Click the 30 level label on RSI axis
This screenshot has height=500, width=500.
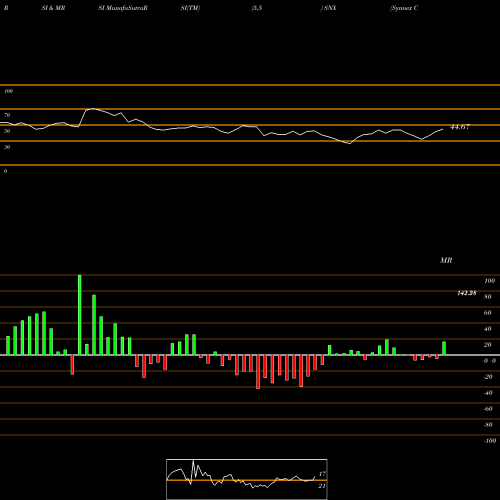[7, 147]
